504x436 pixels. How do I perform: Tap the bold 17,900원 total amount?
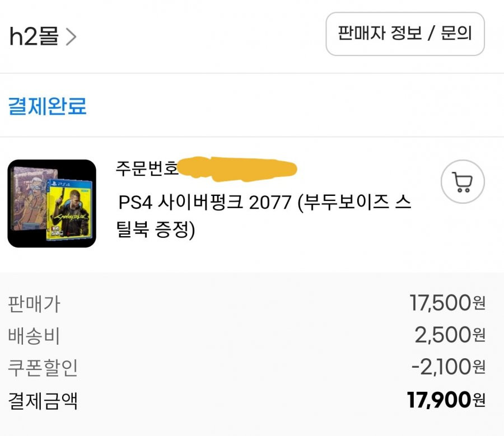tap(446, 400)
